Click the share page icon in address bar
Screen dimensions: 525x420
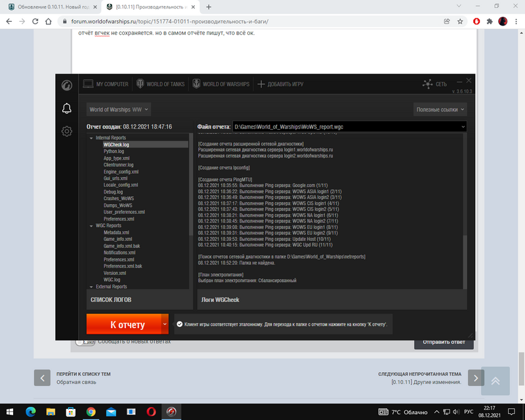pyautogui.click(x=447, y=22)
